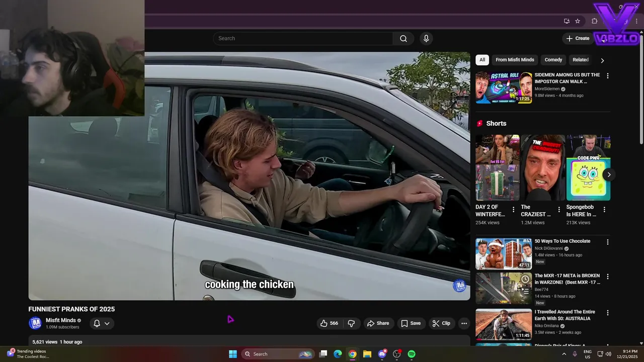Screen dimensions: 644x362
Task: Open Spotify from the taskbar
Action: pyautogui.click(x=412, y=354)
